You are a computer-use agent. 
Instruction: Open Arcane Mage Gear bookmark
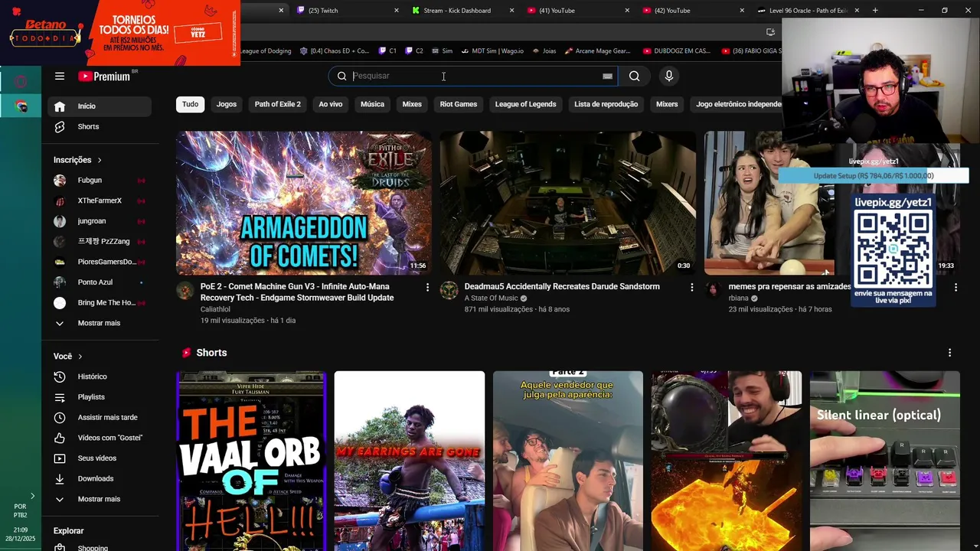(x=597, y=51)
